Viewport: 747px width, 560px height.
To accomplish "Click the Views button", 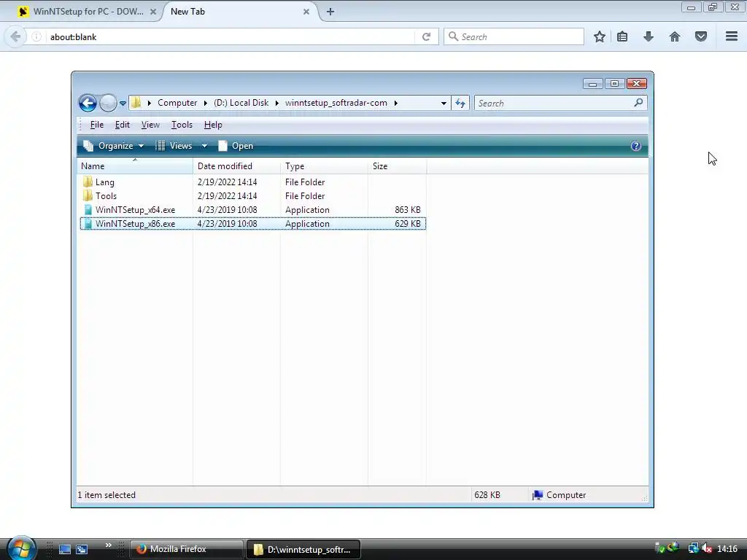I will pyautogui.click(x=174, y=146).
